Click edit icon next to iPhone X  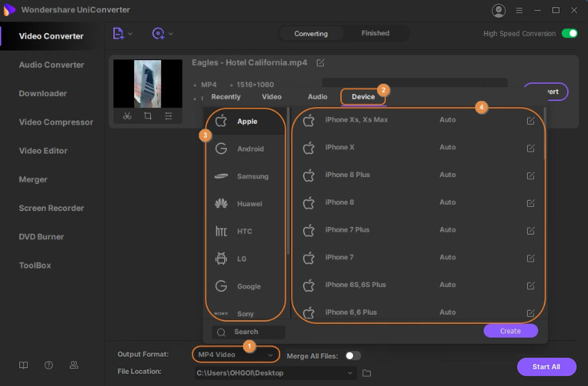(x=531, y=147)
